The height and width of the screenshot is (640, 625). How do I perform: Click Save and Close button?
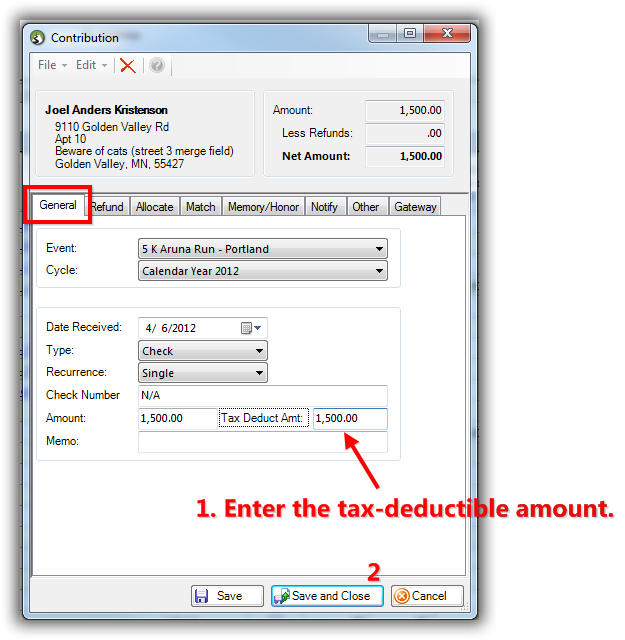click(x=321, y=596)
